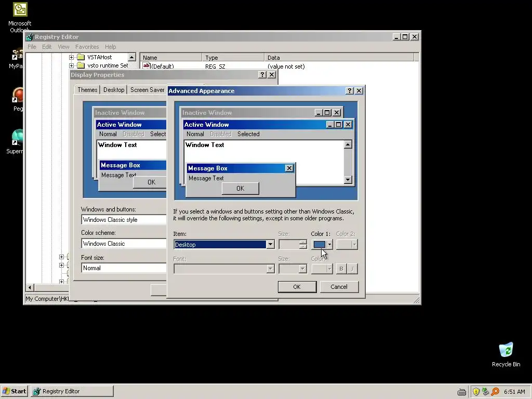Click preview scrollbar up arrow
The width and height of the screenshot is (532, 399).
tap(348, 145)
